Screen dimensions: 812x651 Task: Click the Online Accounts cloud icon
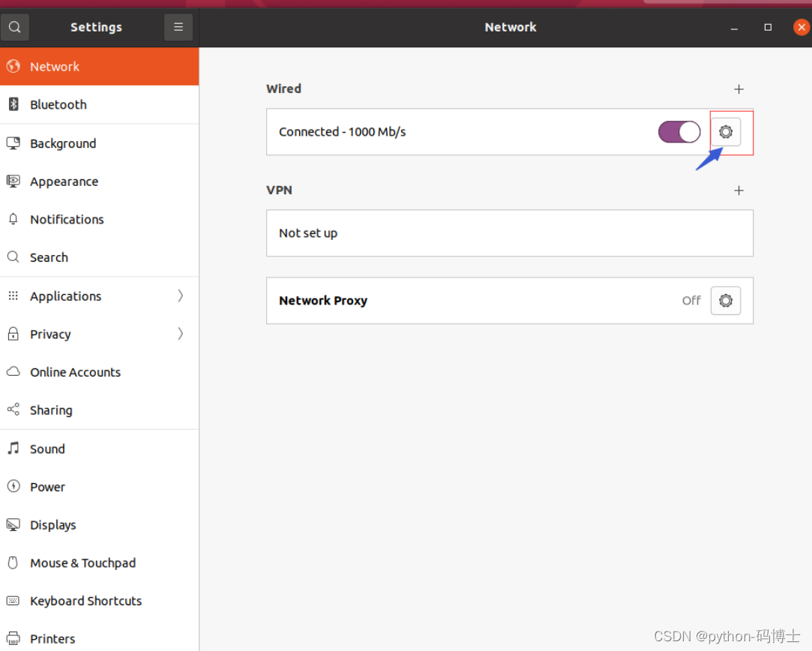(x=13, y=371)
